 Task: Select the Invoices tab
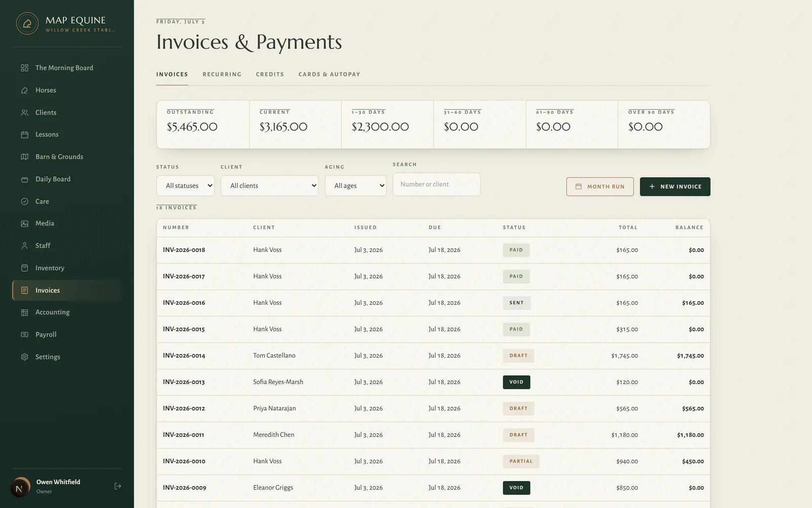point(172,74)
